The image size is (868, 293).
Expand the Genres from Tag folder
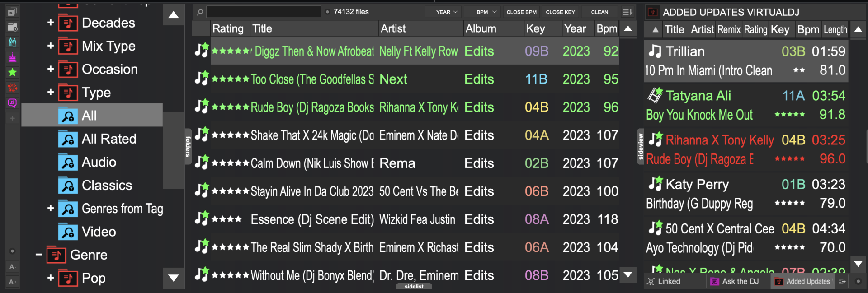50,209
